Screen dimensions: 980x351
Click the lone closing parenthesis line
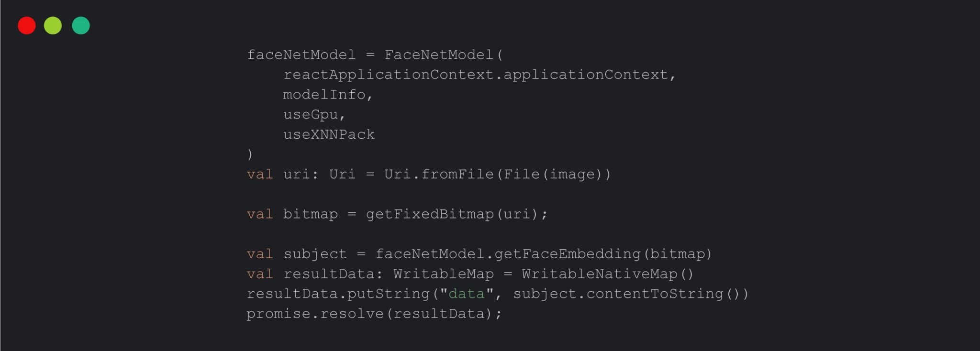click(x=250, y=154)
